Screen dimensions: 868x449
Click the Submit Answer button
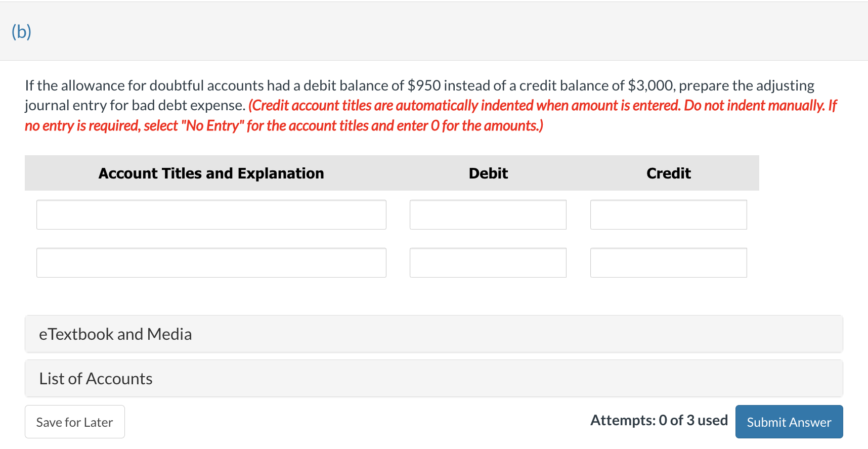(789, 422)
